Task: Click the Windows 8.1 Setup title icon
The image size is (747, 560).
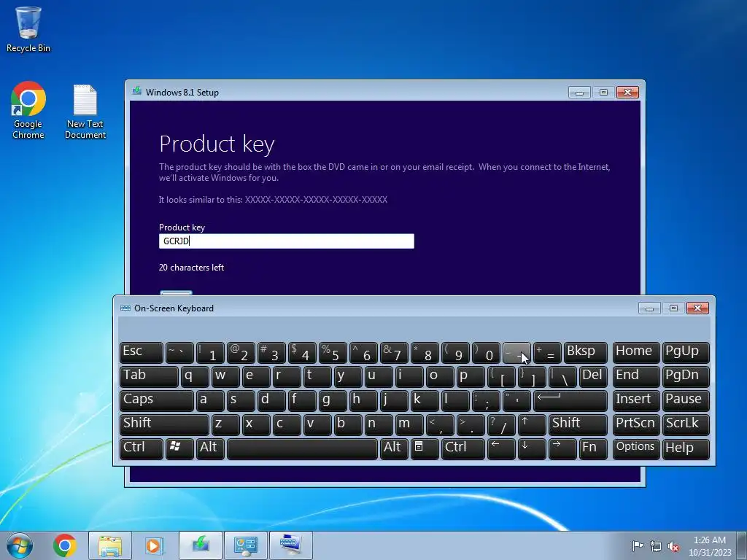Action: point(137,91)
